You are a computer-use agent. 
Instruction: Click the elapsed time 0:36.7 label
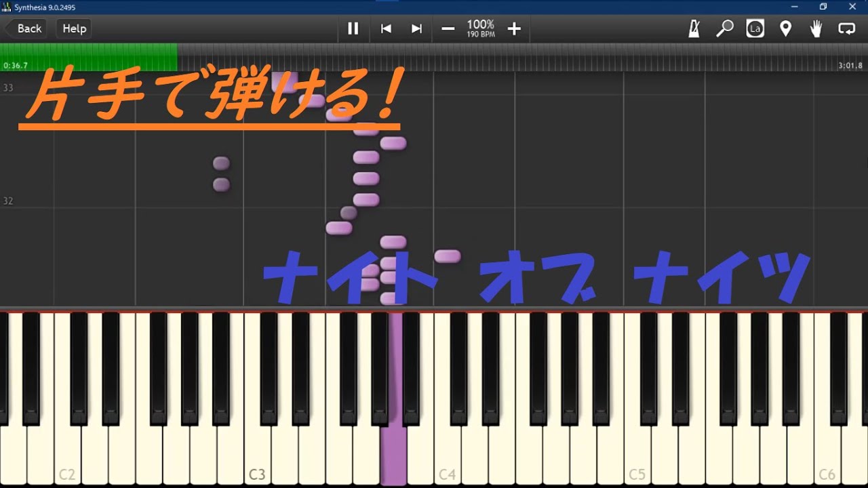pos(16,66)
